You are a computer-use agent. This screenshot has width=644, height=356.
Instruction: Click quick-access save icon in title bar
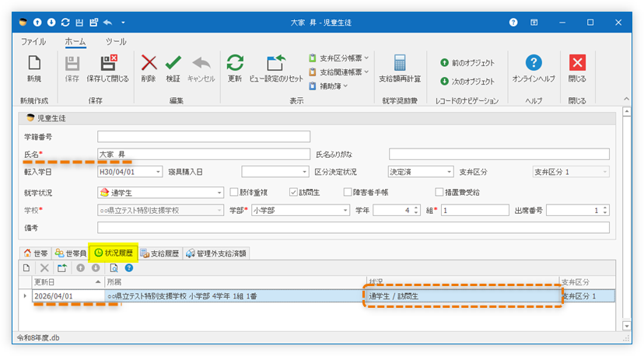(x=79, y=23)
